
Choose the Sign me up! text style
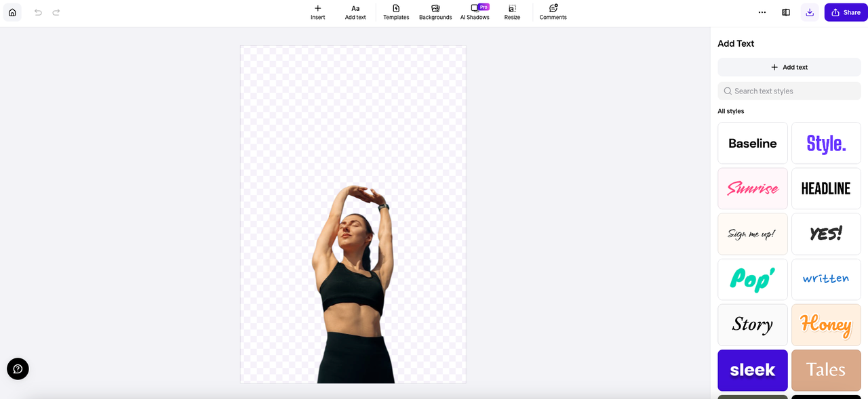point(753,234)
